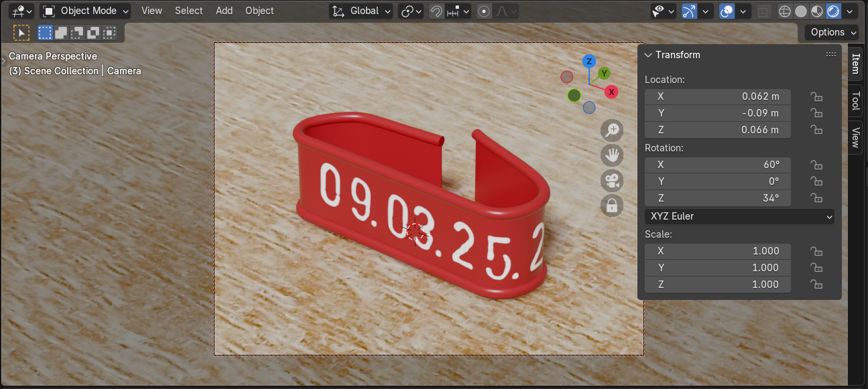868x389 pixels.
Task: Click the zoom magnifier viewport button
Action: (x=612, y=130)
